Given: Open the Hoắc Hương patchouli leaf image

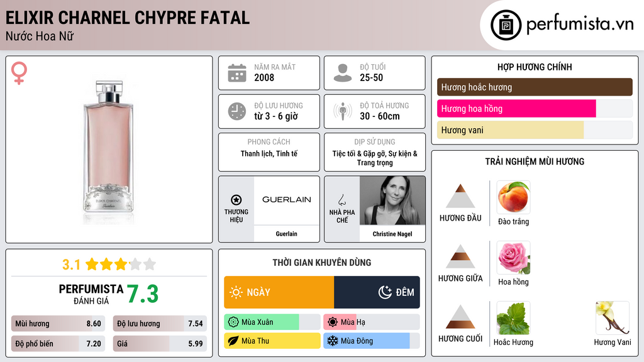Looking at the screenshot, I should click(x=513, y=317).
